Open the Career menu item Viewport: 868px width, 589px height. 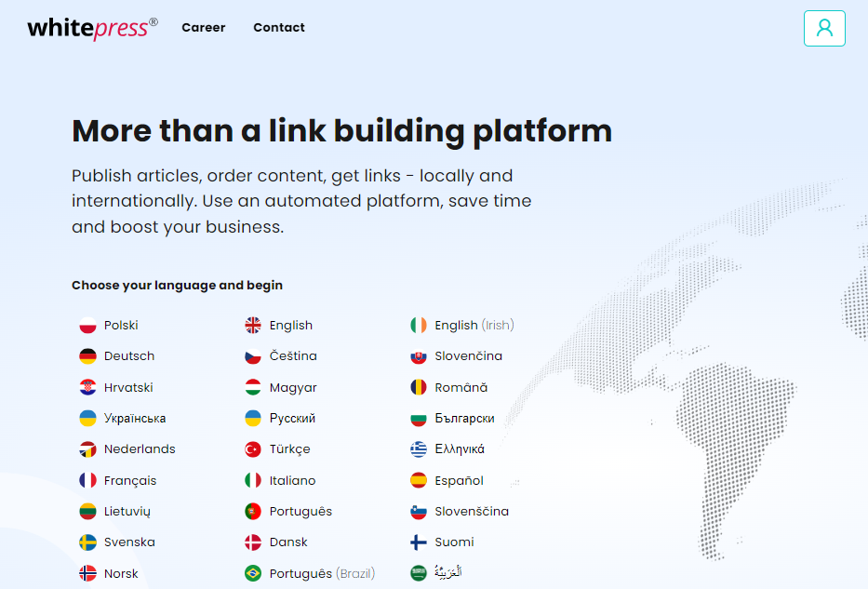(203, 28)
